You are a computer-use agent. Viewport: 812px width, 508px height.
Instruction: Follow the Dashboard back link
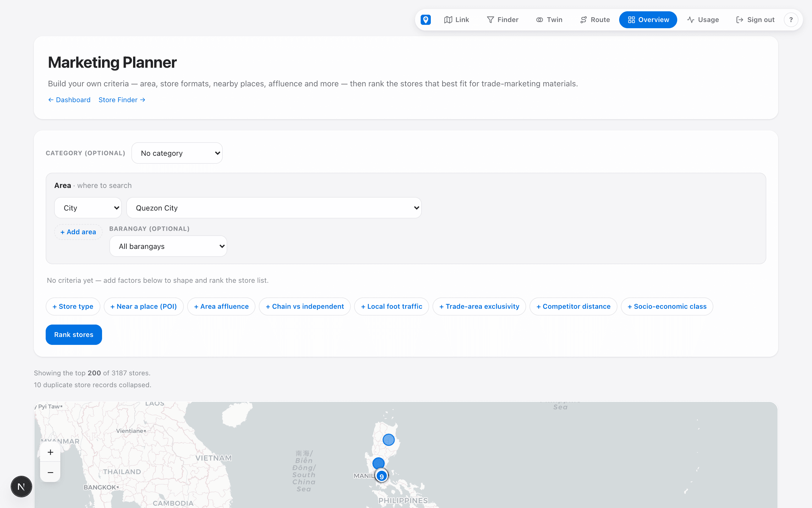(69, 100)
